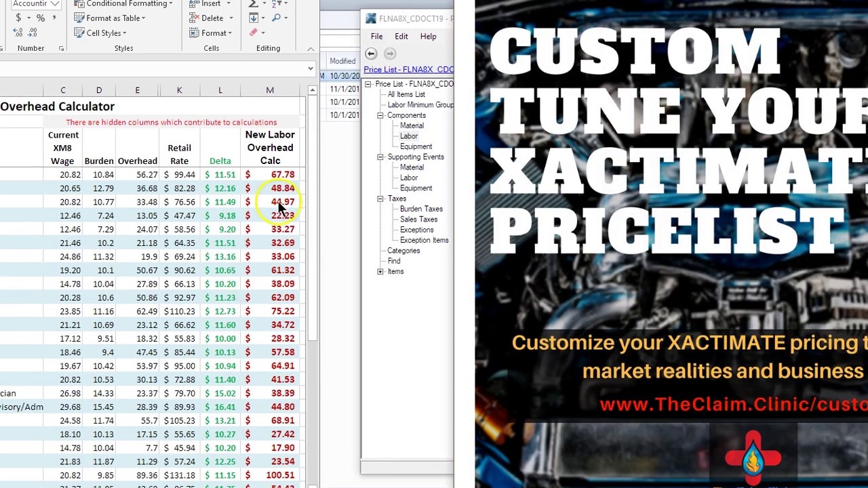
Task: Sort by the Modified column header
Action: 343,61
